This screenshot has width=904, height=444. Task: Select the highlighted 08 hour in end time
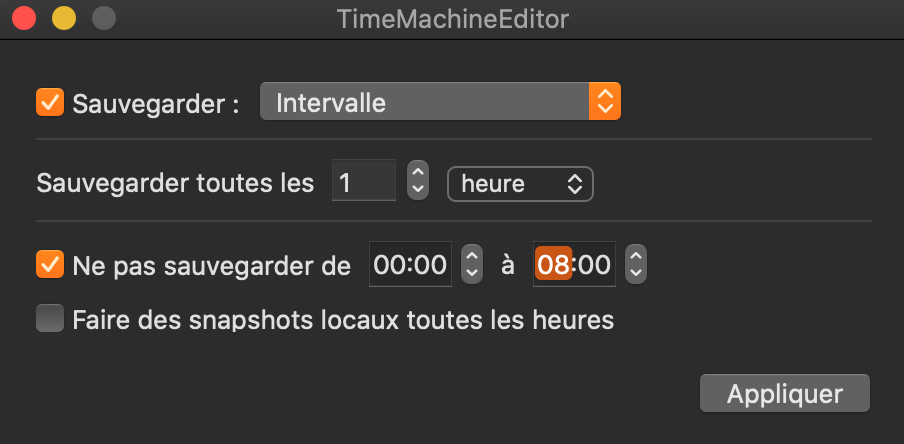[x=553, y=265]
